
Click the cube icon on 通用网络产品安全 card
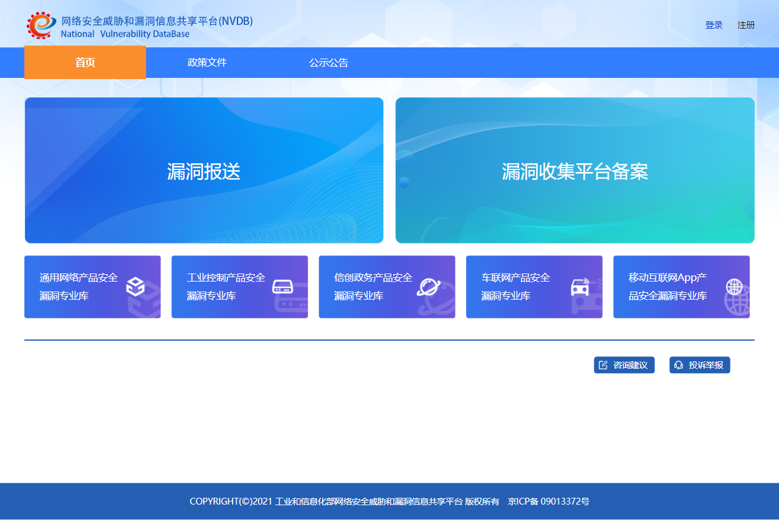(135, 287)
